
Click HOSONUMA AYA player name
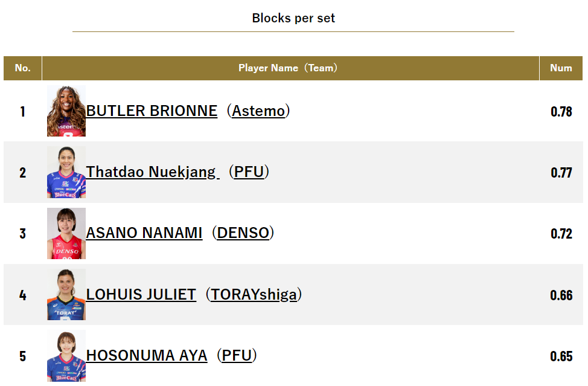coord(147,356)
